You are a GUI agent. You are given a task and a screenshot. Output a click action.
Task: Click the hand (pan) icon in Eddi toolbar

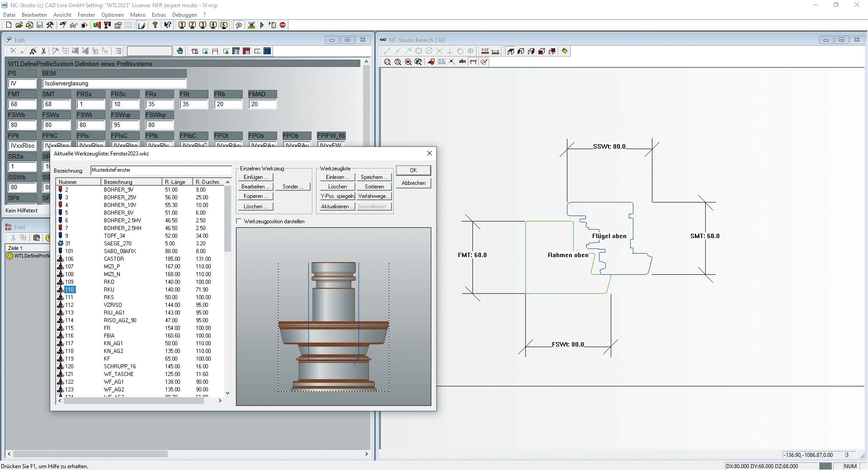pos(180,51)
